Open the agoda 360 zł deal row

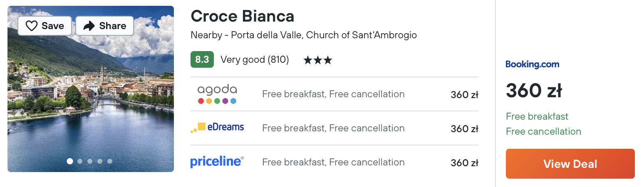334,94
